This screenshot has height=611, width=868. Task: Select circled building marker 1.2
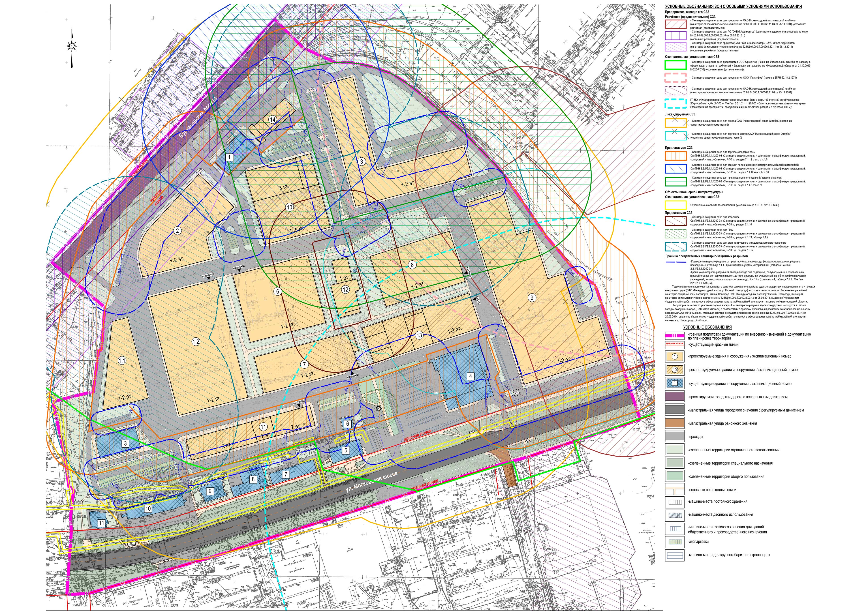point(196,342)
